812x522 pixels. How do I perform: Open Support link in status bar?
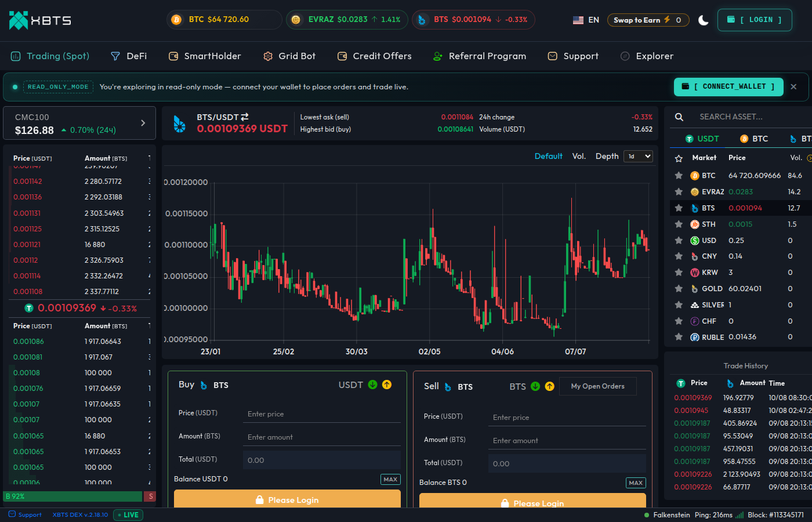pos(25,514)
